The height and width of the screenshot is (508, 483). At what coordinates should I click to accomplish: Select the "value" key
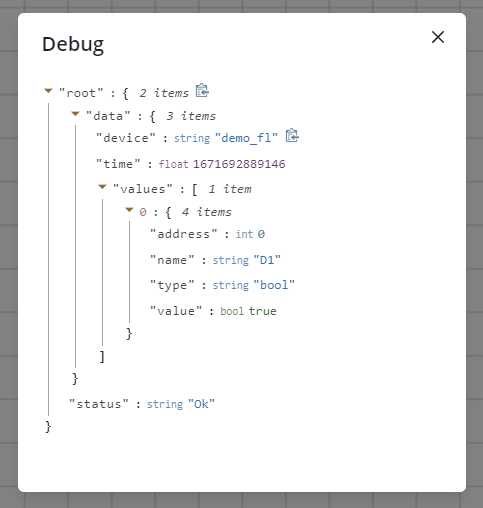pos(176,311)
